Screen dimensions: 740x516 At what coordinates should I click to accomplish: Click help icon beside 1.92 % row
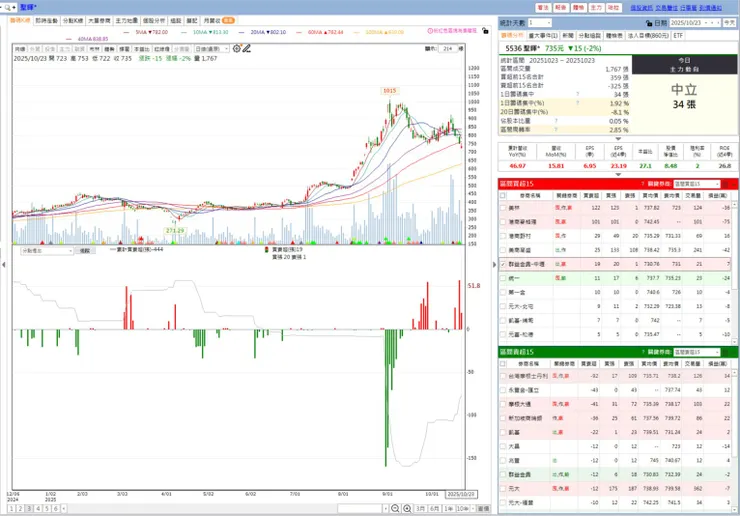(578, 103)
